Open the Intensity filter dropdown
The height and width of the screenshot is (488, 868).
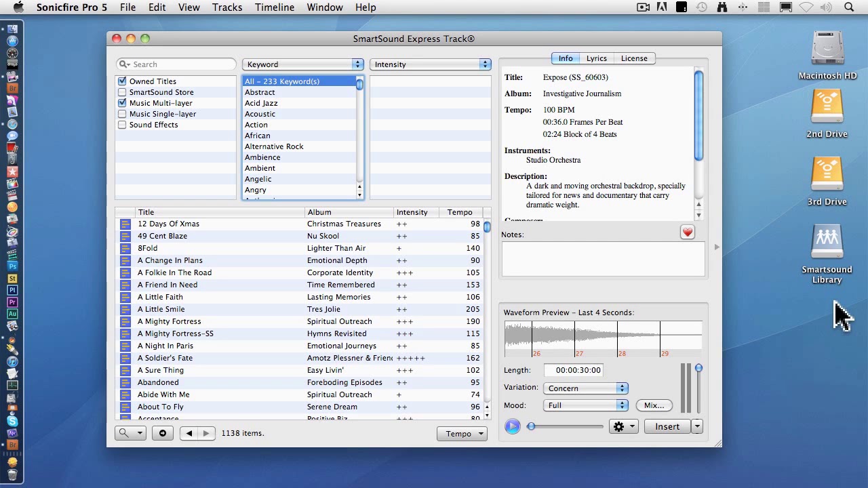pyautogui.click(x=431, y=64)
